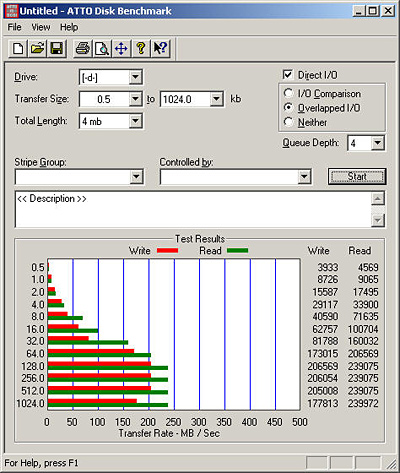
Task: Open About via yellow question mark icon
Action: [x=141, y=49]
